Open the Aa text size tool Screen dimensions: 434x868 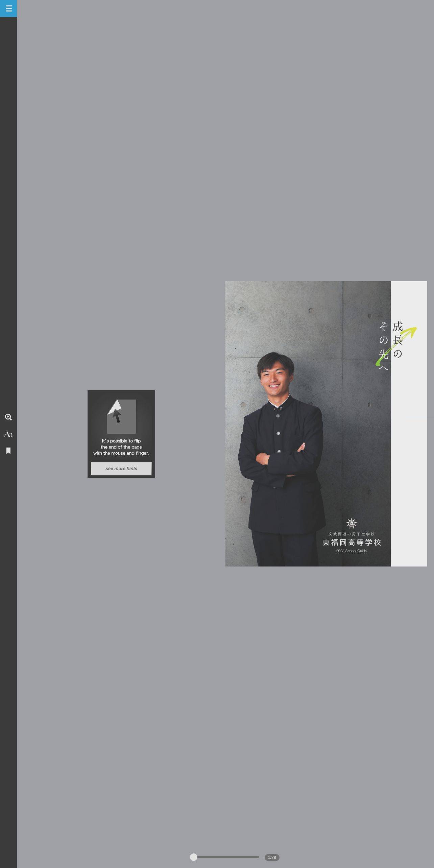point(8,434)
